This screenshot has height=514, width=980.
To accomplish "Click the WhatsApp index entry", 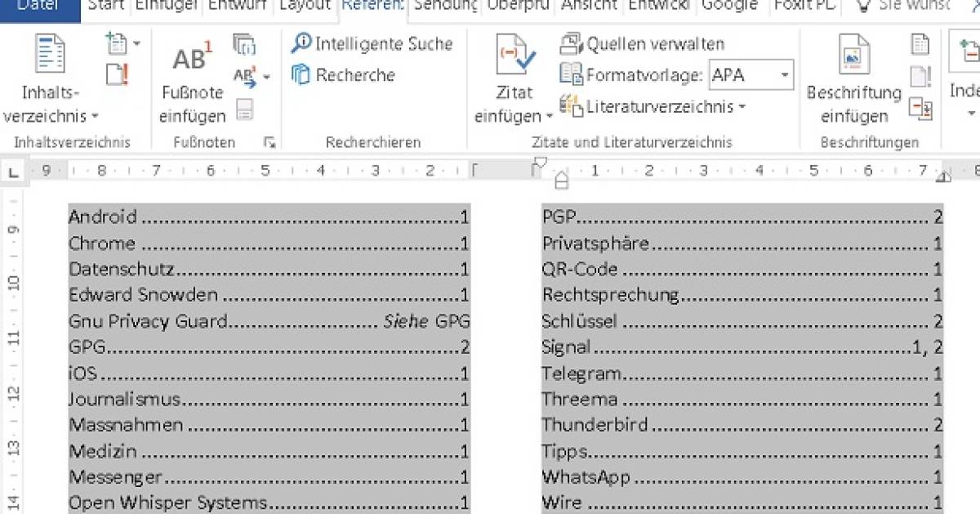I will (x=586, y=477).
